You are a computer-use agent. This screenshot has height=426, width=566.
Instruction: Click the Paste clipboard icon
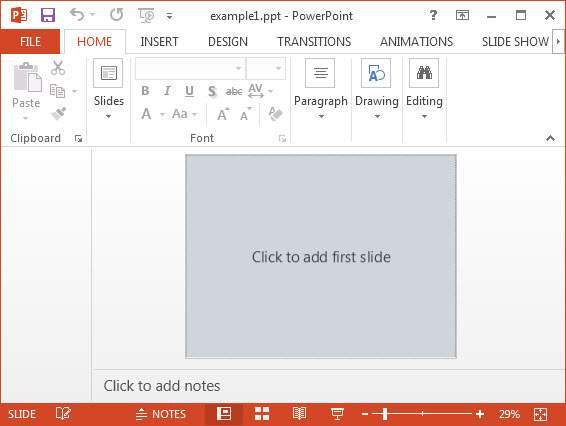(x=27, y=77)
